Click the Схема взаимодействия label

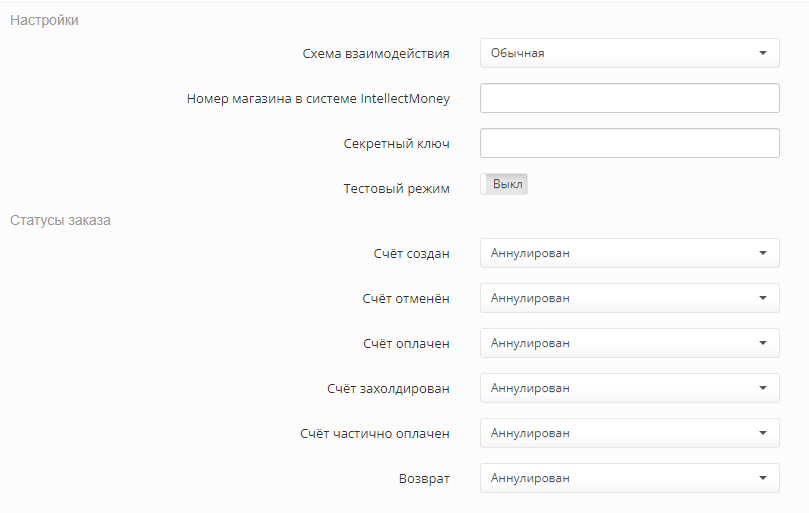[375, 53]
